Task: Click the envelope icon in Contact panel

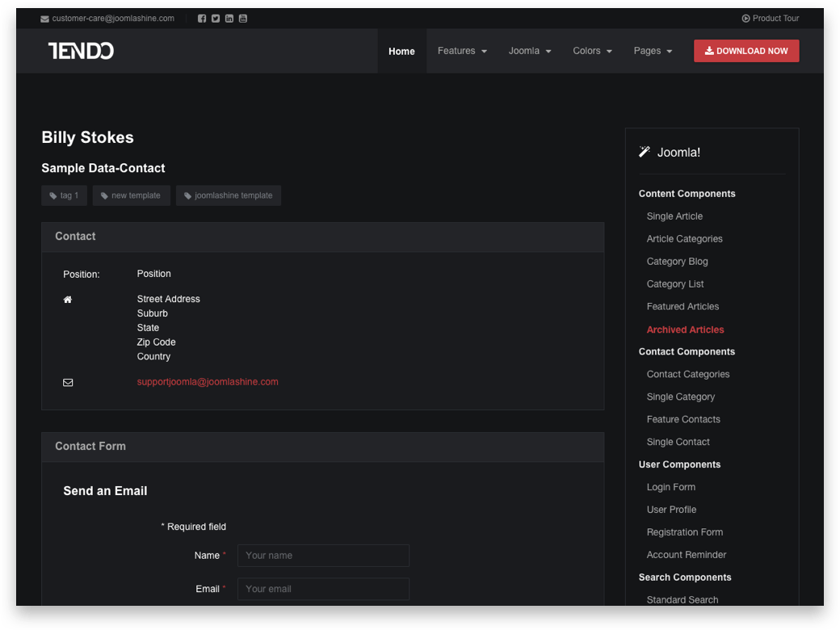Action: [x=68, y=383]
